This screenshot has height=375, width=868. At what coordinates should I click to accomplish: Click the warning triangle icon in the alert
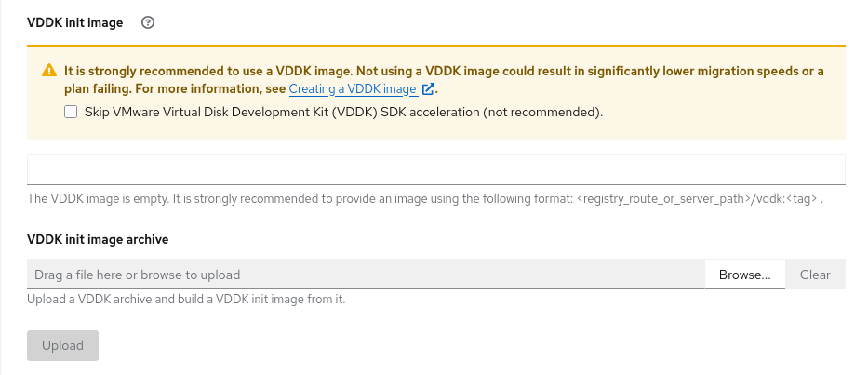point(48,71)
